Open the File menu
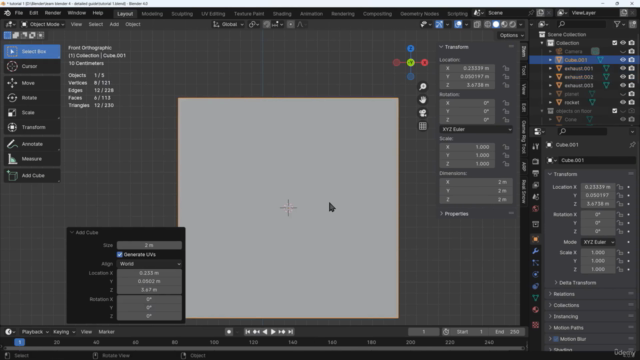Screen dimensions: 640x360 pos(19,13)
